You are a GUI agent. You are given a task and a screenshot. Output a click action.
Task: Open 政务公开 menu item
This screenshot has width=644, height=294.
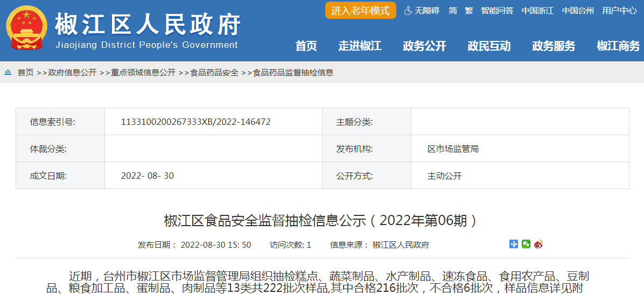[x=425, y=46]
